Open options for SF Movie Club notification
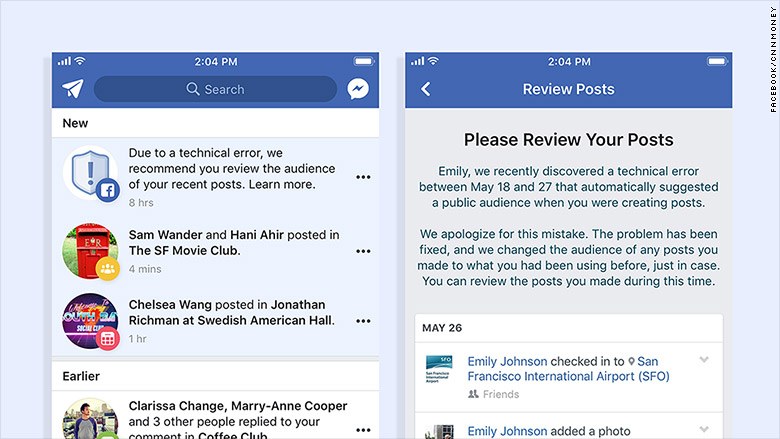The image size is (780, 439). tap(363, 250)
